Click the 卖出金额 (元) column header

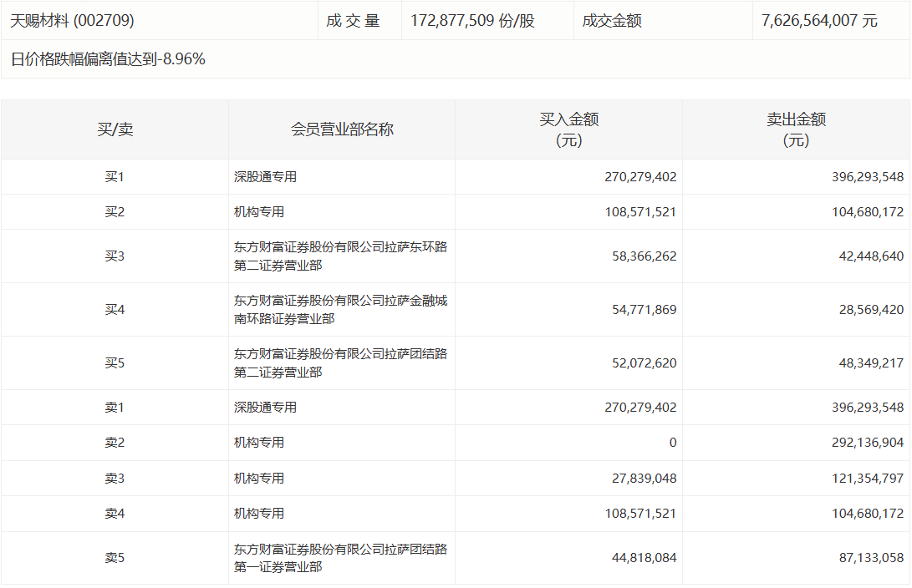coord(796,129)
